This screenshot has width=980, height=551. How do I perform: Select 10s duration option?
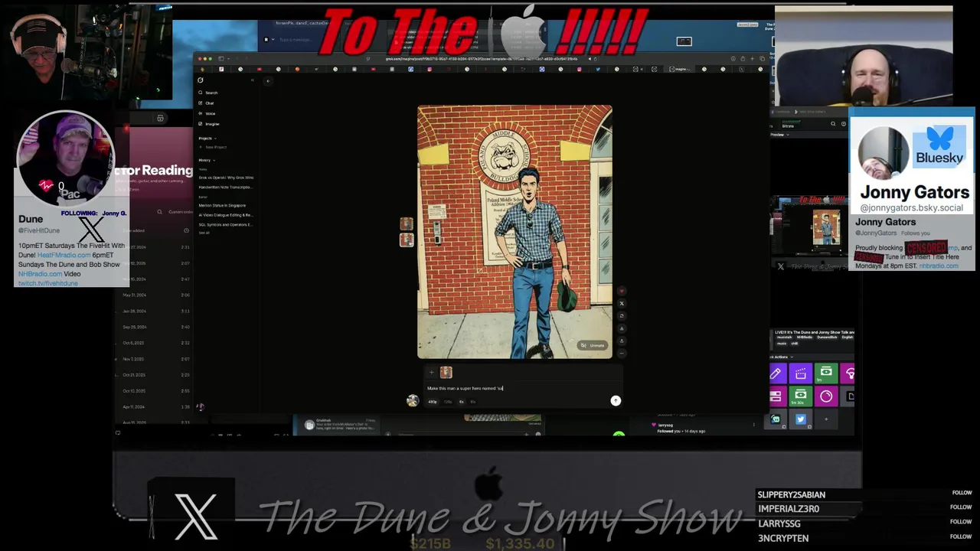pyautogui.click(x=473, y=402)
